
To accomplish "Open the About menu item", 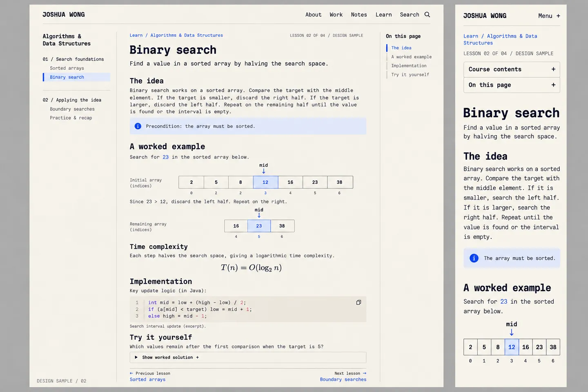I will point(313,15).
